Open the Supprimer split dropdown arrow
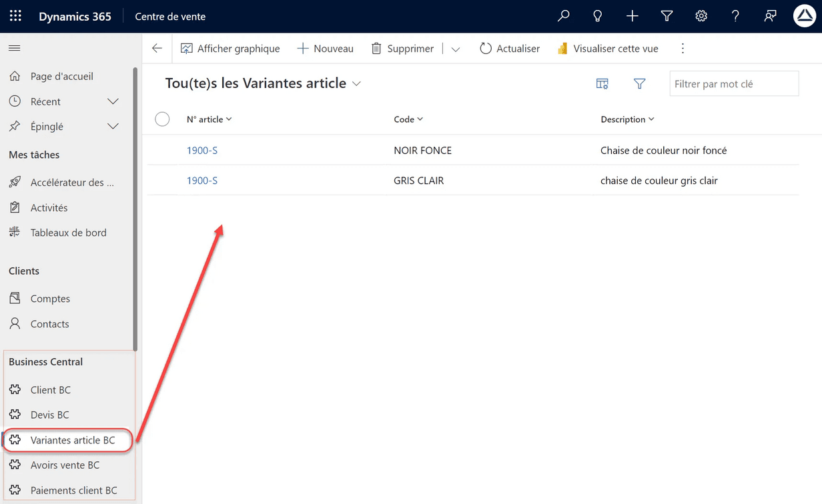This screenshot has height=504, width=822. 456,49
